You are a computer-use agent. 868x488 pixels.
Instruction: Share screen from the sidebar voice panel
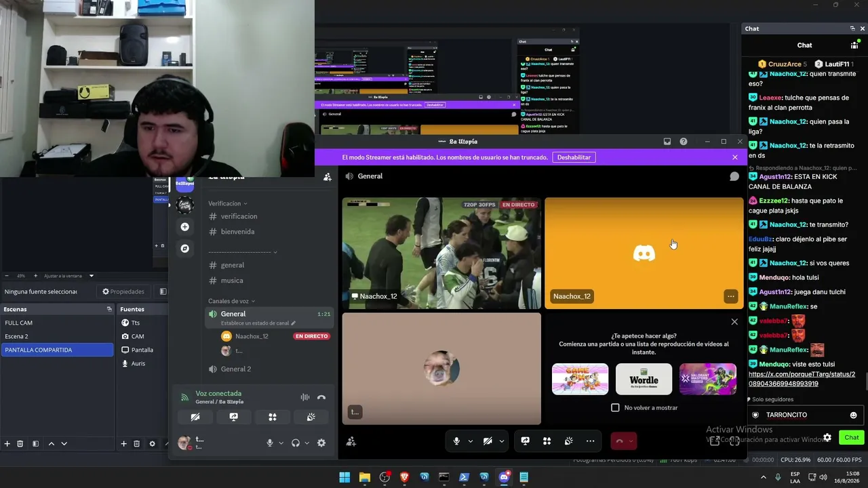click(x=234, y=418)
